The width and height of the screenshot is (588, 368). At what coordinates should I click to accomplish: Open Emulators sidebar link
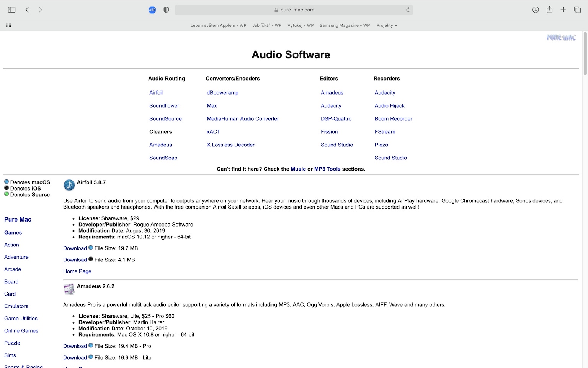(16, 306)
